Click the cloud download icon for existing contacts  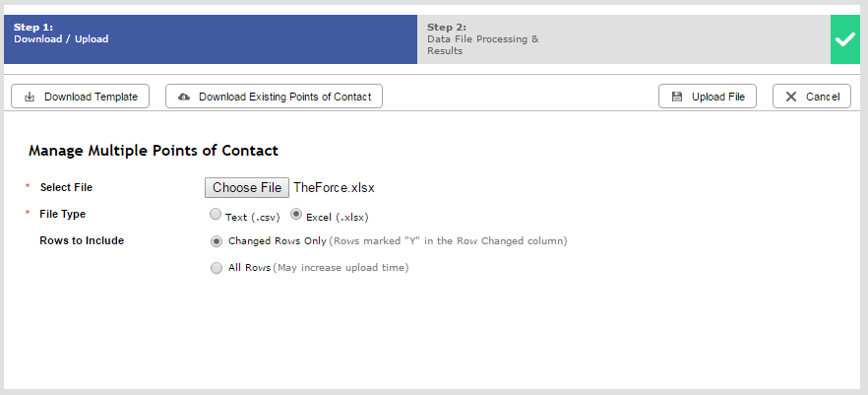click(184, 97)
